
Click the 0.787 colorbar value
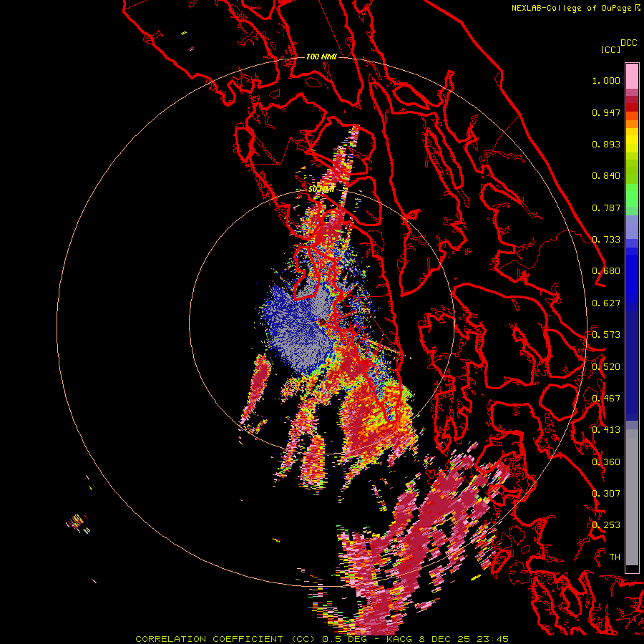[606, 208]
